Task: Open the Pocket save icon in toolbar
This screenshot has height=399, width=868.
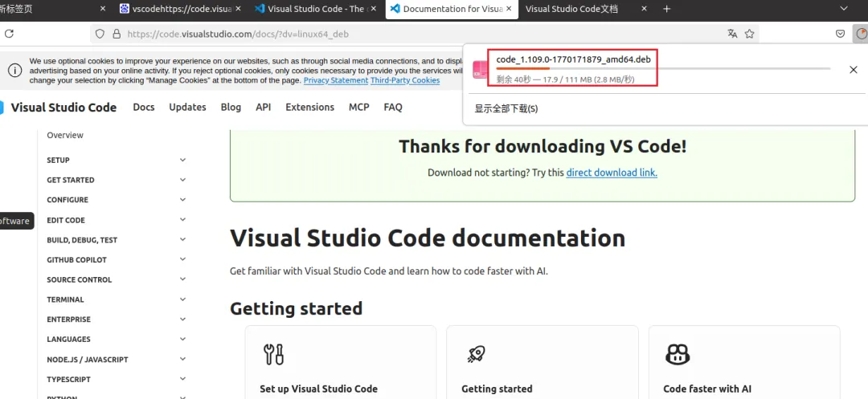Action: coord(841,34)
